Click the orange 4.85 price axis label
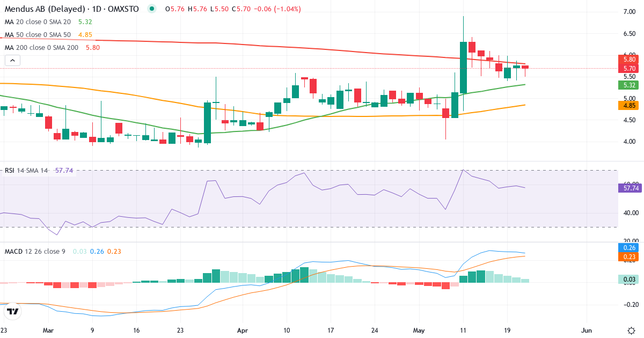 click(629, 106)
